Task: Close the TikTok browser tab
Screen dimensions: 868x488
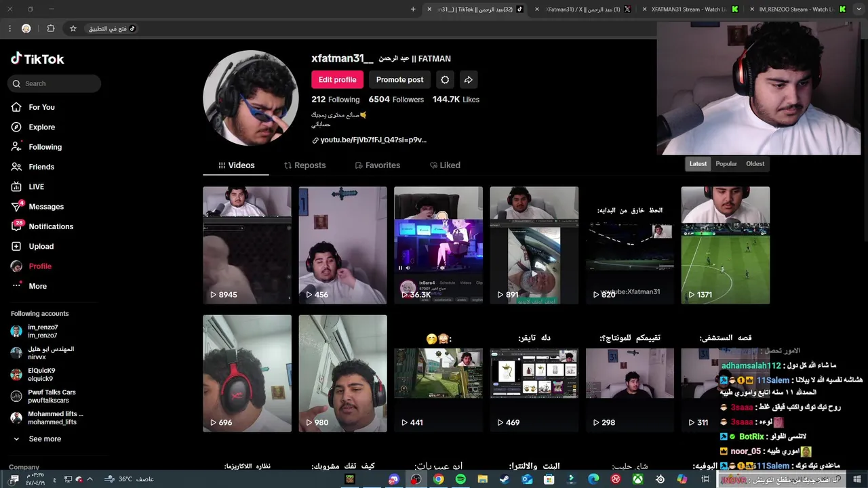Action: 429,9
